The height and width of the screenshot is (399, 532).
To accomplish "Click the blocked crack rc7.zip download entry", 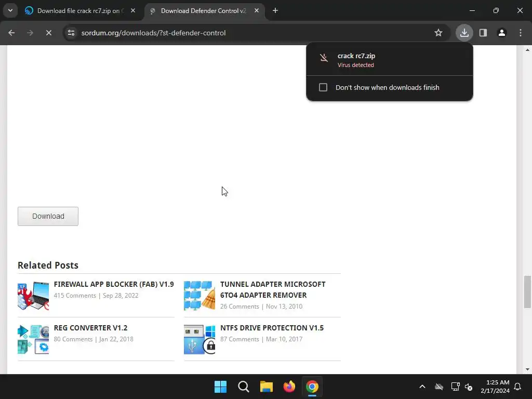I will tap(390, 60).
